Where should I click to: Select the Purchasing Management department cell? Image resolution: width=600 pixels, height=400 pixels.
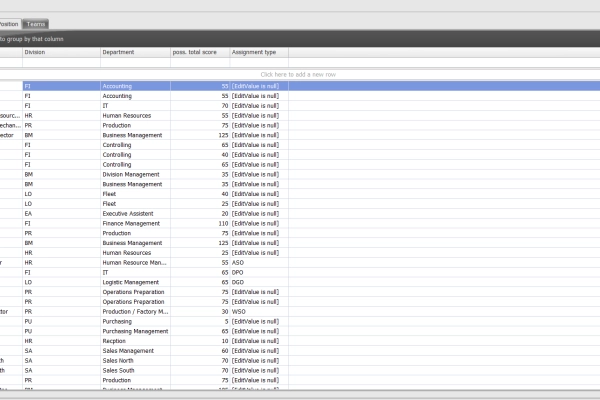click(x=135, y=331)
